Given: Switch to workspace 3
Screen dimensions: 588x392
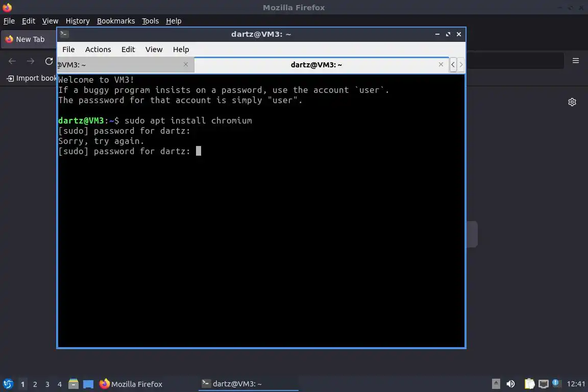Looking at the screenshot, I should pos(47,384).
